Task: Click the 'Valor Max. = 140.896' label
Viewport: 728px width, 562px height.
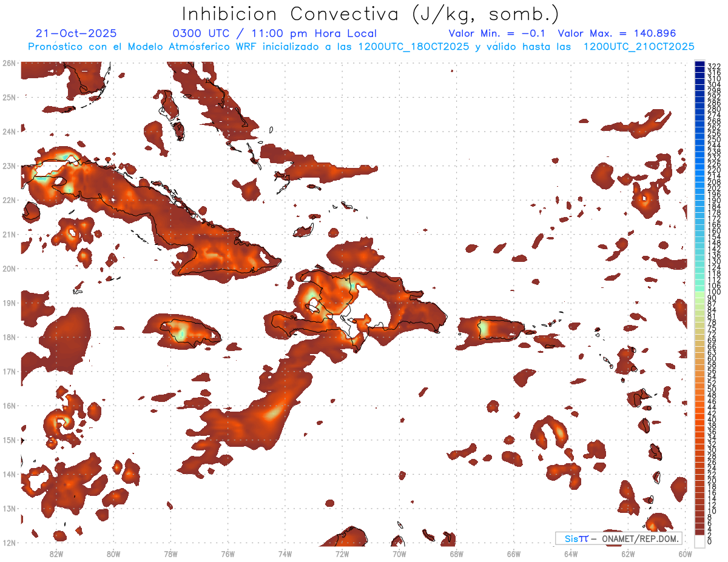Action: [616, 33]
